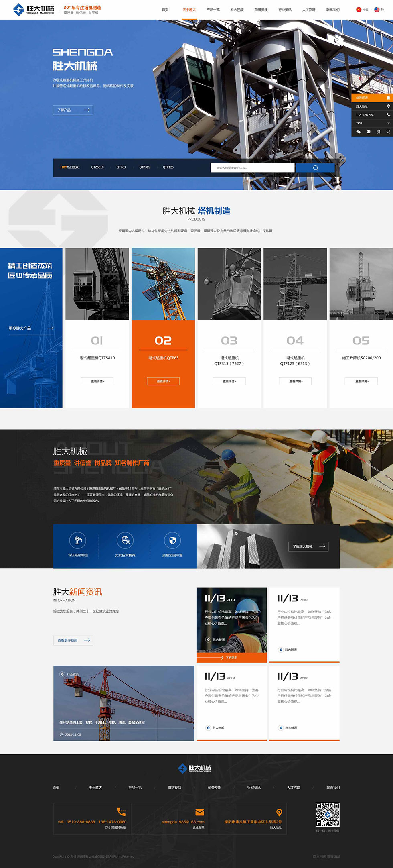Click the envelope icon in floating sidebar
The width and height of the screenshot is (393, 868).
[x=368, y=132]
